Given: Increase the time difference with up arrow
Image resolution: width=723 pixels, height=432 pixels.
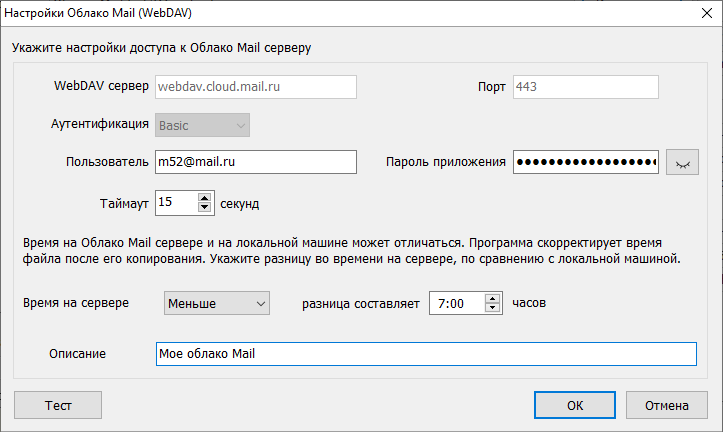Looking at the screenshot, I should 491,298.
